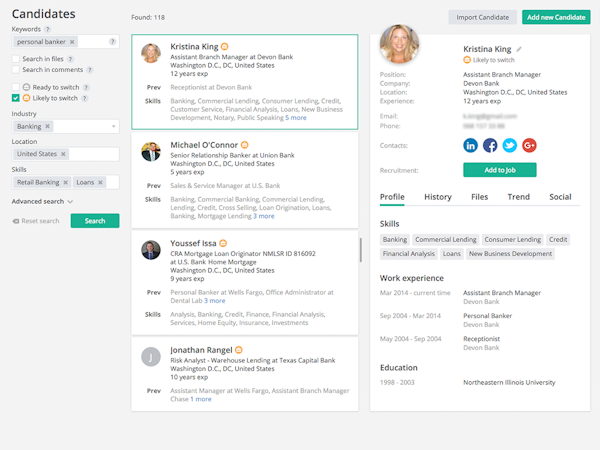The width and height of the screenshot is (600, 450).
Task: Click the Twitter contact icon
Action: [x=510, y=145]
